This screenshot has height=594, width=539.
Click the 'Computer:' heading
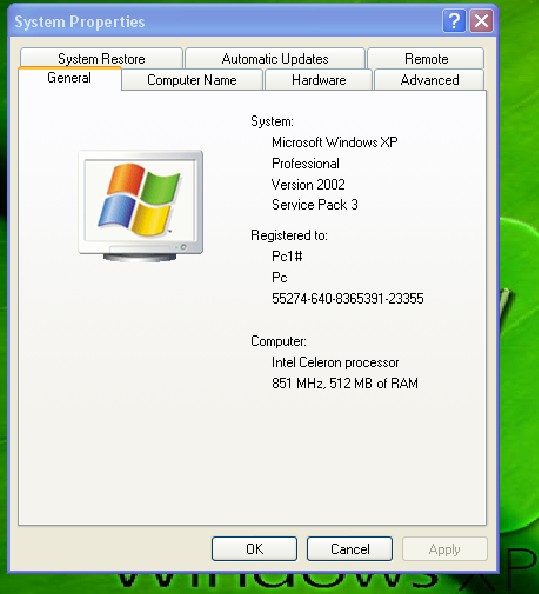[x=278, y=341]
